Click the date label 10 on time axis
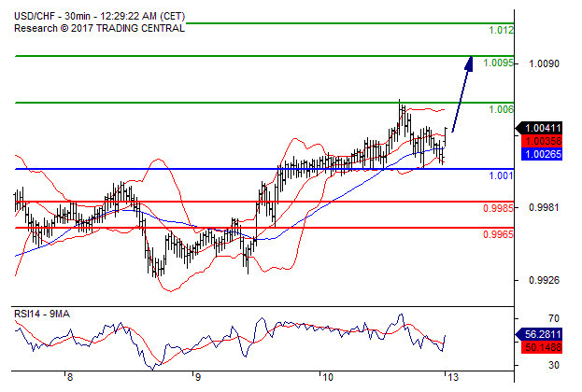This screenshot has width=582, height=392. [x=327, y=378]
